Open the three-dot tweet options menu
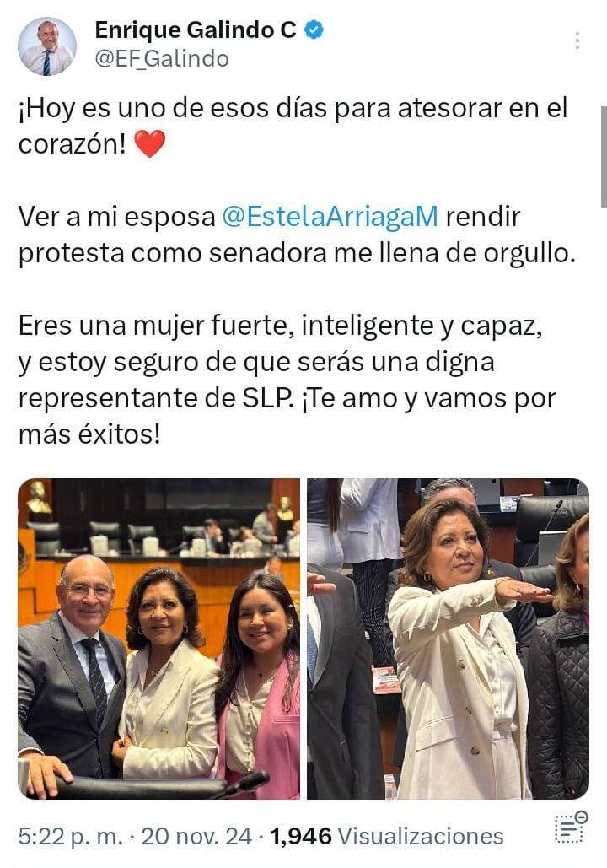The height and width of the screenshot is (868, 607). coord(577,40)
